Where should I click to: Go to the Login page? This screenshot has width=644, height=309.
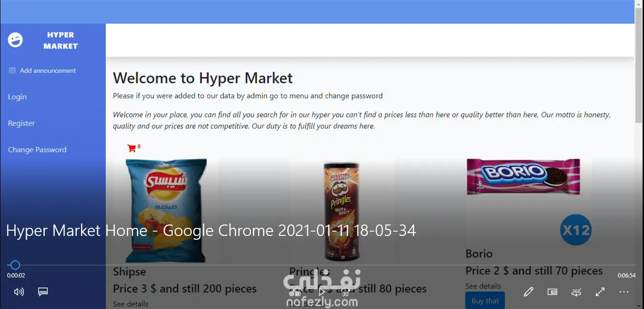pyautogui.click(x=17, y=97)
